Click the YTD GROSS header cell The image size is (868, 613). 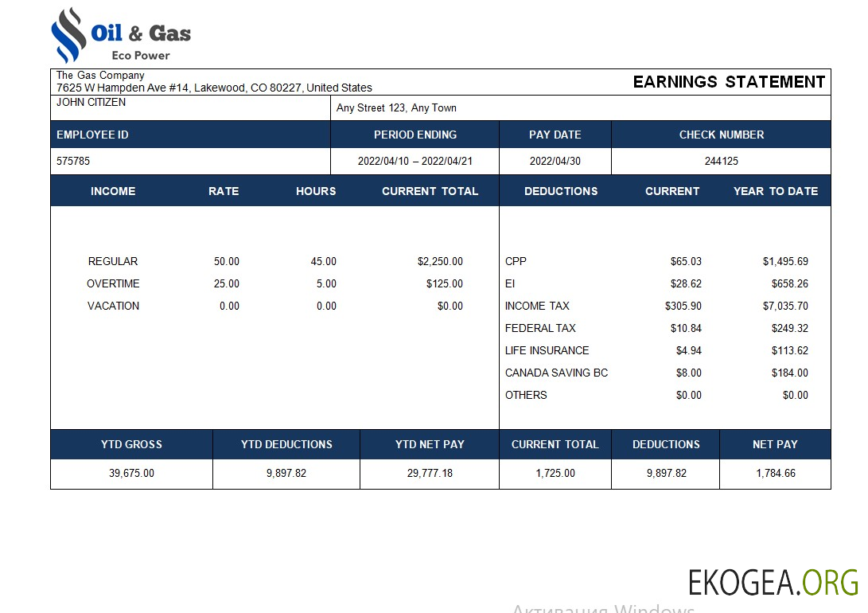131,444
